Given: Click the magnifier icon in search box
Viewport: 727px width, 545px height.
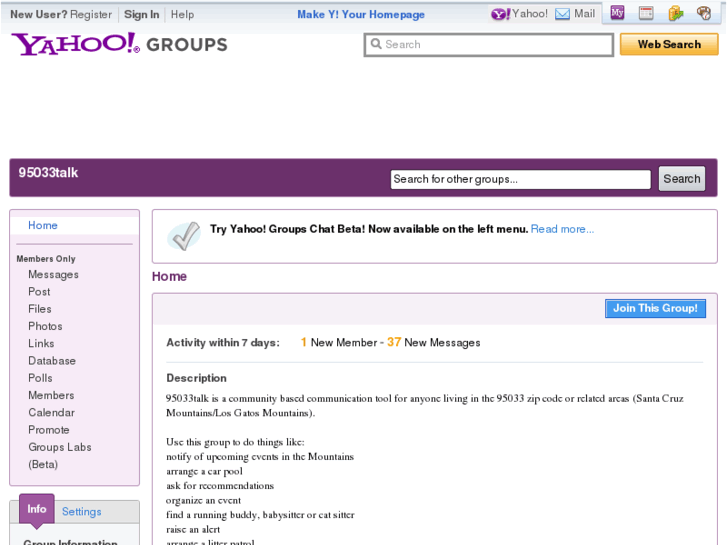Looking at the screenshot, I should point(376,44).
